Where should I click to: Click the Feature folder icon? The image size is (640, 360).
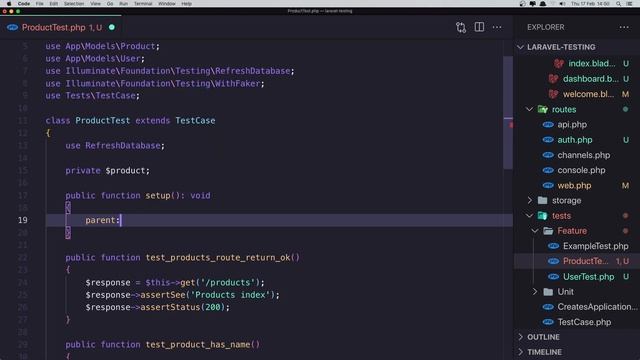(x=548, y=231)
